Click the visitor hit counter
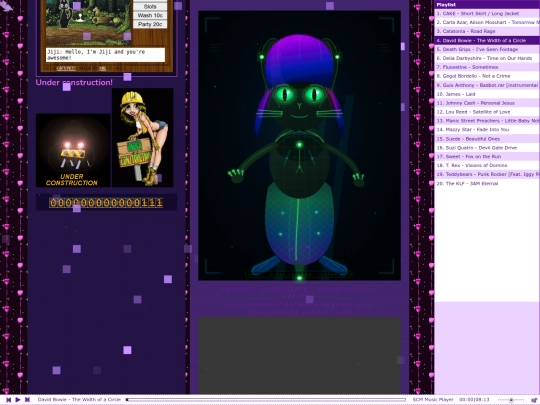This screenshot has width=540, height=405. pyautogui.click(x=106, y=202)
